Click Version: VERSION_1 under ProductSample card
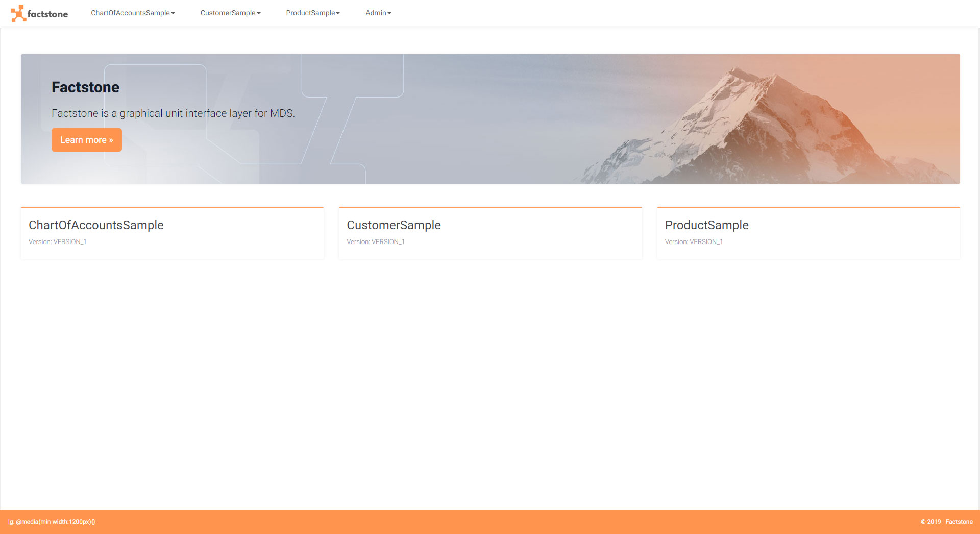980x534 pixels. [694, 242]
